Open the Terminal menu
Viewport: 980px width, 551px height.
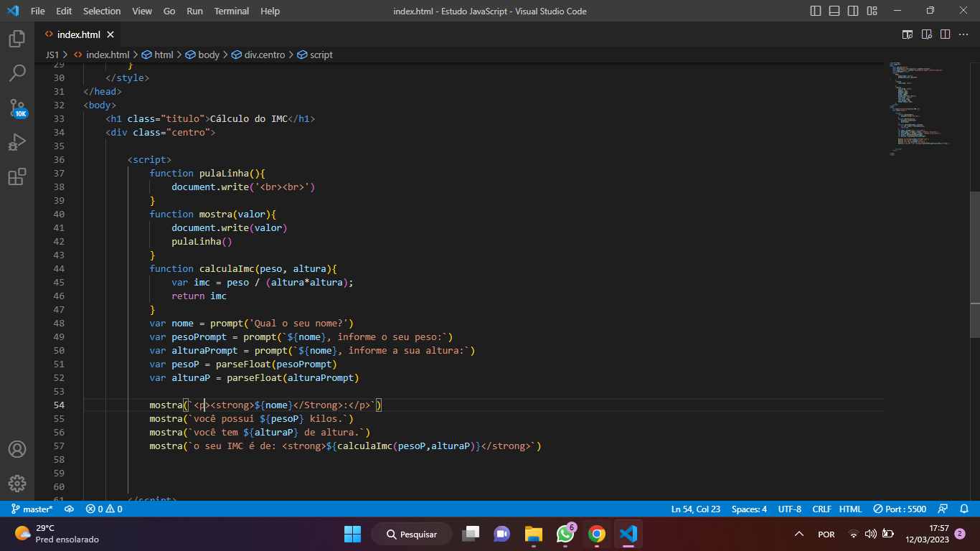point(232,11)
